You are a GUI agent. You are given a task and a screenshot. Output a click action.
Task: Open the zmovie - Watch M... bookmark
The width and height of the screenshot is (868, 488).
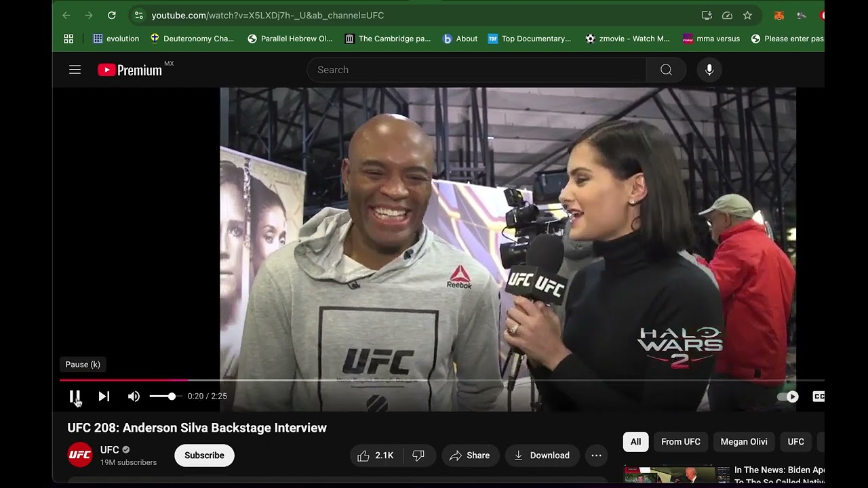click(x=628, y=39)
